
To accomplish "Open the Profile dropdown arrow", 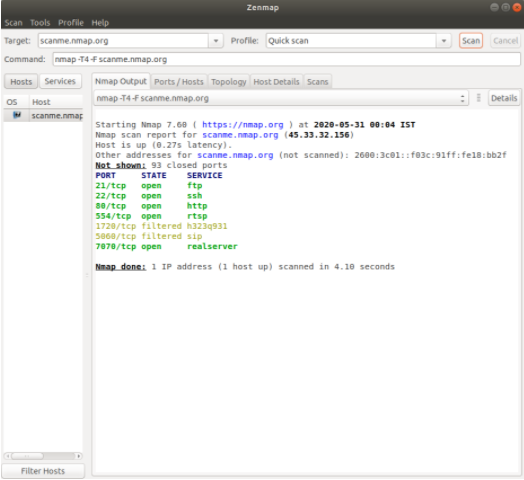I will 444,41.
